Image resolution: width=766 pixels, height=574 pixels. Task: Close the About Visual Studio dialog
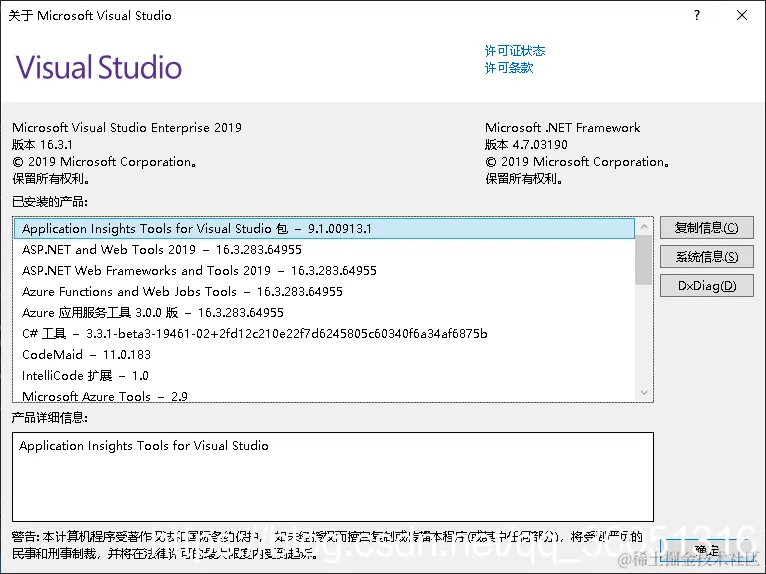coord(742,15)
